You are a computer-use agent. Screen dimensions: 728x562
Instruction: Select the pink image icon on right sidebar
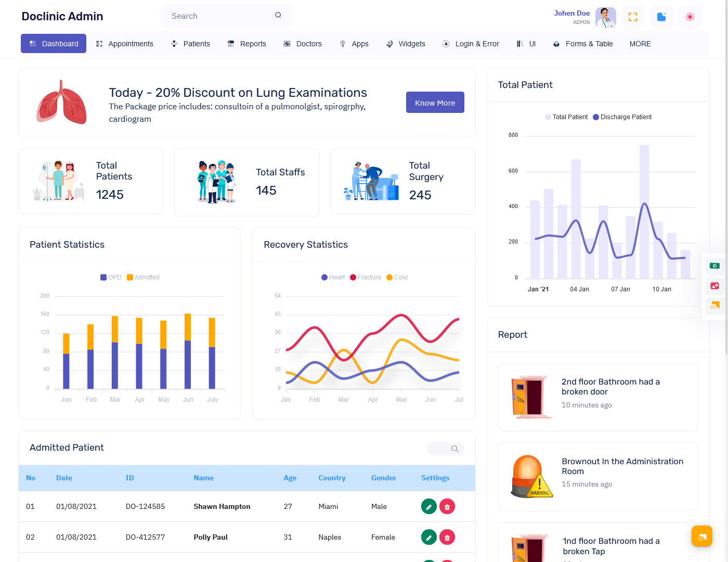click(714, 286)
